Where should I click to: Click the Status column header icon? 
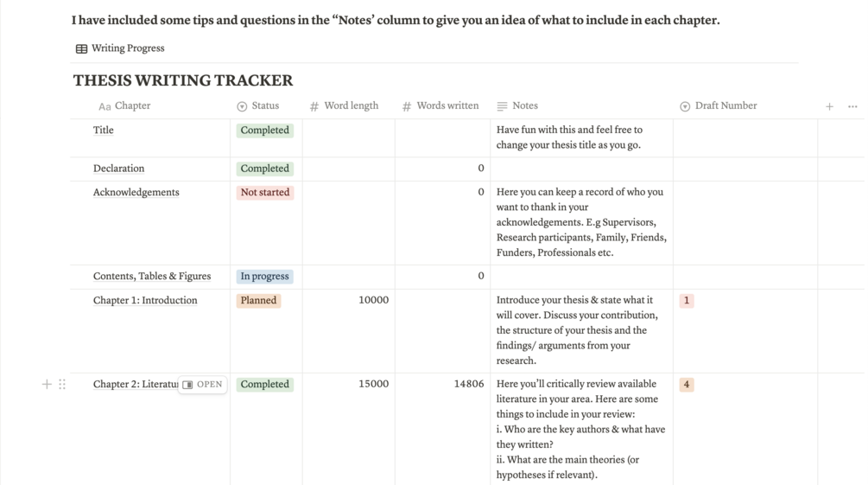[x=242, y=106]
